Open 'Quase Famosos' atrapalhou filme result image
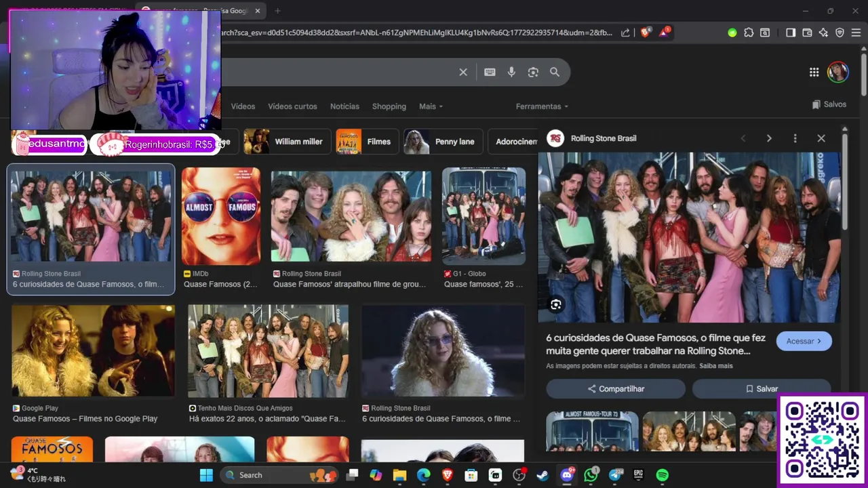 [351, 216]
